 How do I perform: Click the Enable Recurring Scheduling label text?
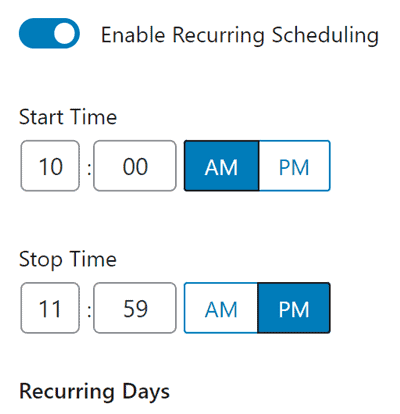[x=240, y=35]
